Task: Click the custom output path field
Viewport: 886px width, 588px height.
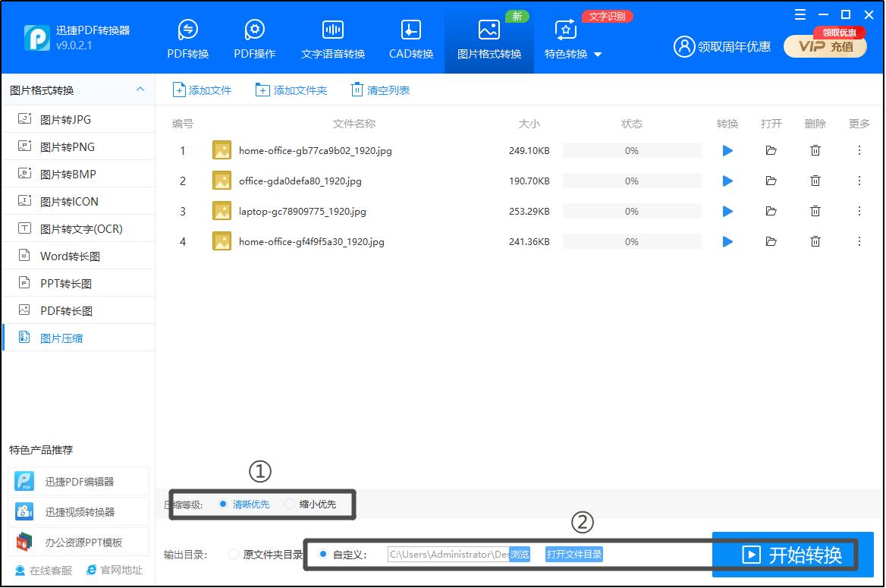Action: (448, 555)
